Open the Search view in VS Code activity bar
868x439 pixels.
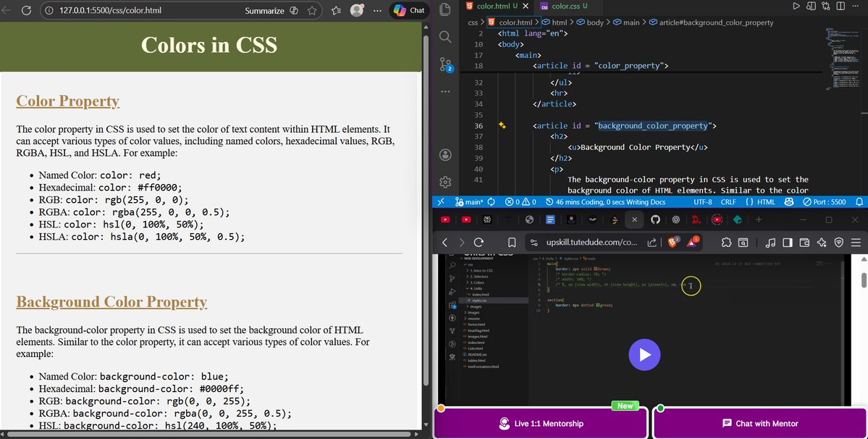click(x=445, y=37)
